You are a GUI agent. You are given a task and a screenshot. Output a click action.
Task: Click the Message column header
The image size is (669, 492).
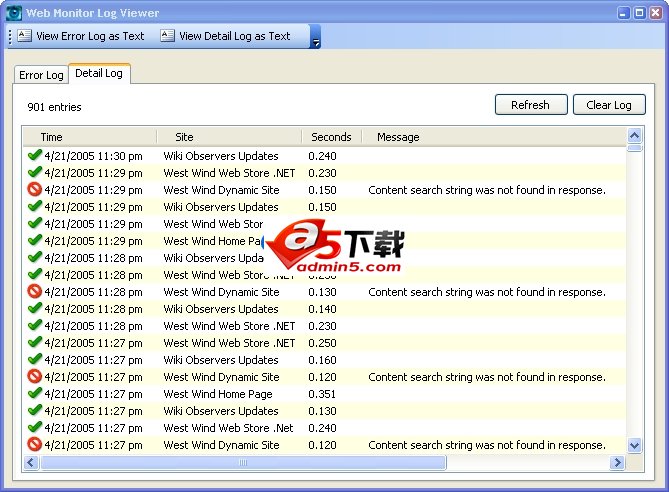point(494,137)
